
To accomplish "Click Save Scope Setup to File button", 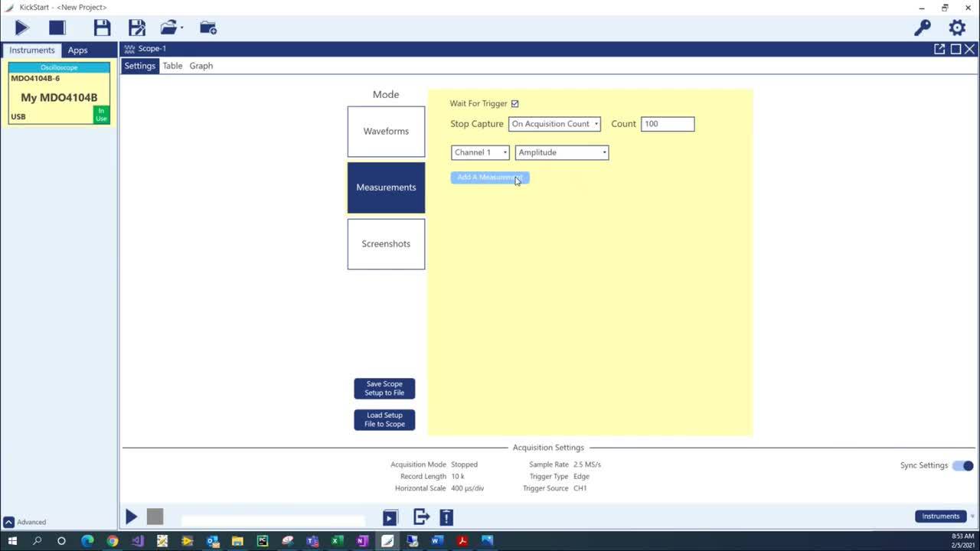I will pyautogui.click(x=384, y=389).
